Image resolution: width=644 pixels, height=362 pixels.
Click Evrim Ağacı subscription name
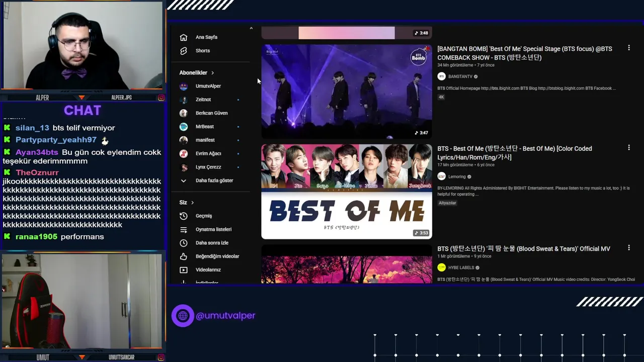click(x=208, y=153)
